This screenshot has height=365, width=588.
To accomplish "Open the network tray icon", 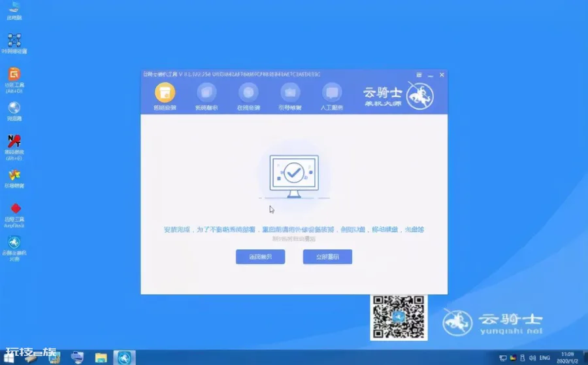I will tap(503, 358).
